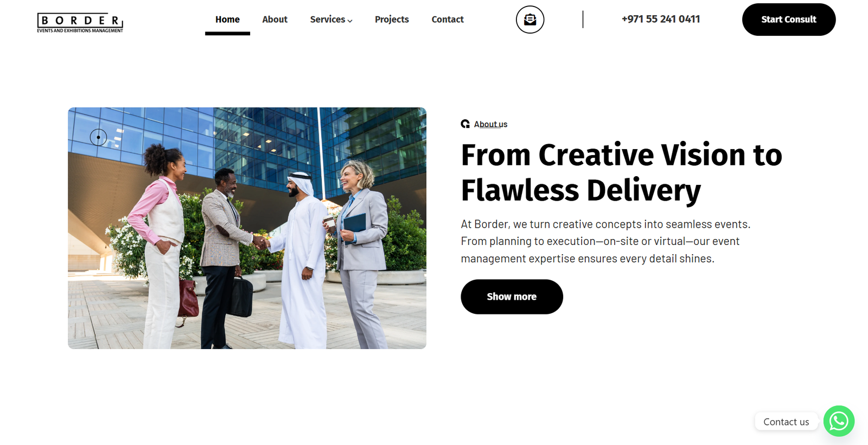Click the Events and Exhibitions Management tagline
This screenshot has height=445, width=868.
point(80,31)
